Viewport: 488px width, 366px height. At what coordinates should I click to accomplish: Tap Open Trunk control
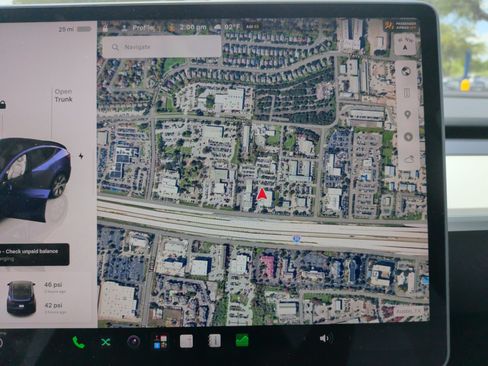click(x=63, y=95)
